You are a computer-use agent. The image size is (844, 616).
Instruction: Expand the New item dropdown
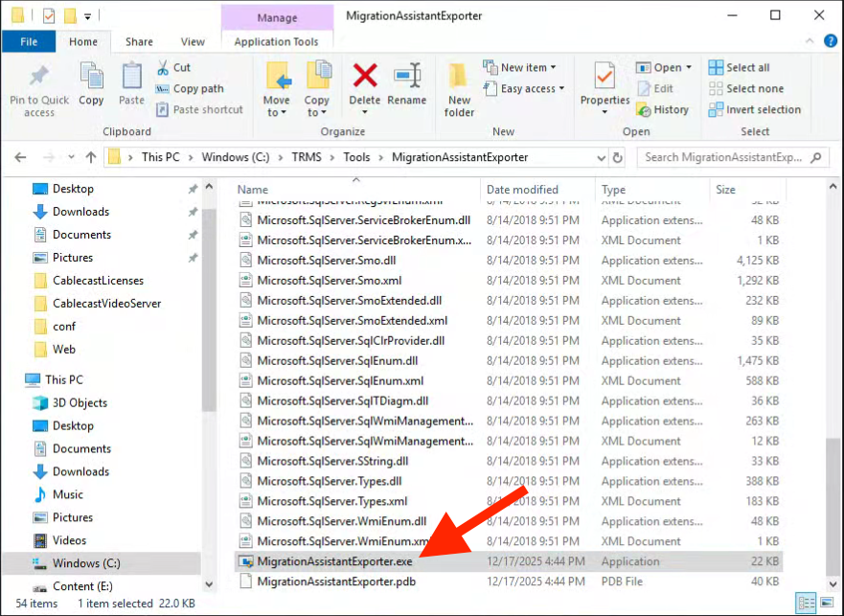coord(519,67)
